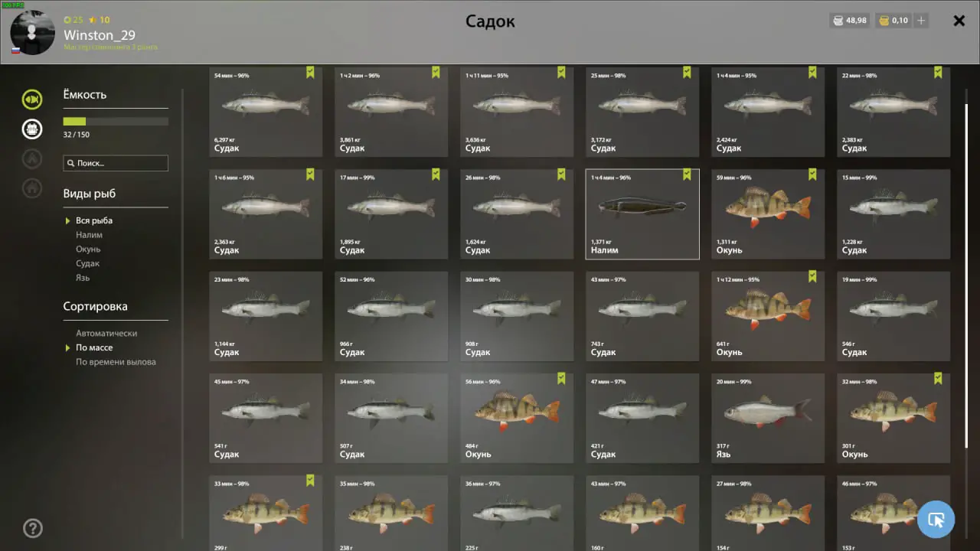Image resolution: width=980 pixels, height=551 pixels.
Task: Click the Поиск search field
Action: tap(116, 163)
